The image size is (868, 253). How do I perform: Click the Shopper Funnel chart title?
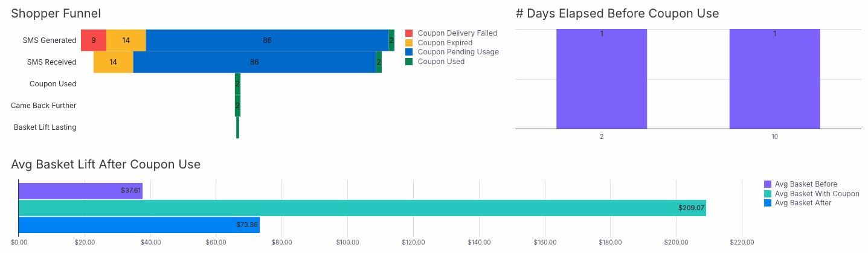(x=56, y=13)
